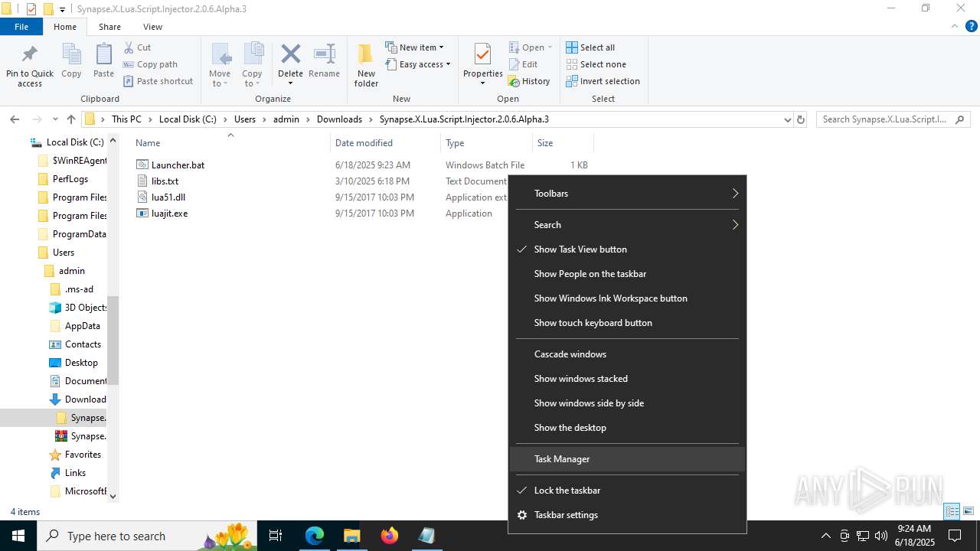Toggle Show Task View button

627,249
